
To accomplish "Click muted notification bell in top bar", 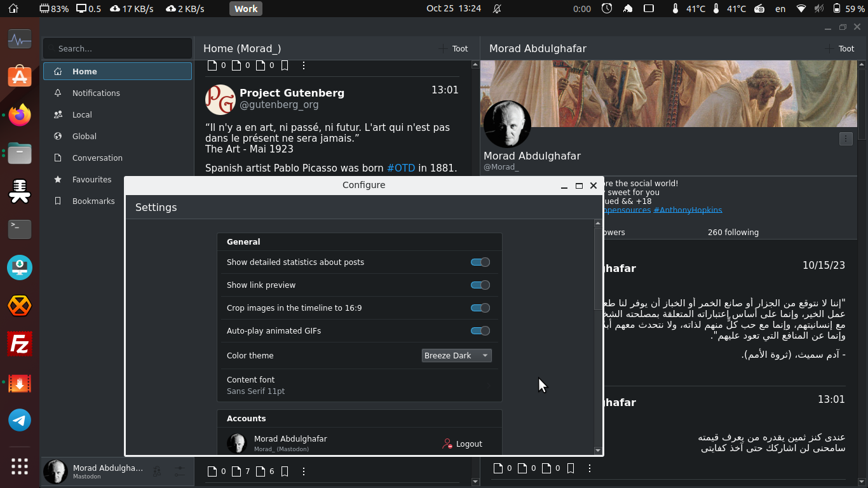I will (497, 8).
